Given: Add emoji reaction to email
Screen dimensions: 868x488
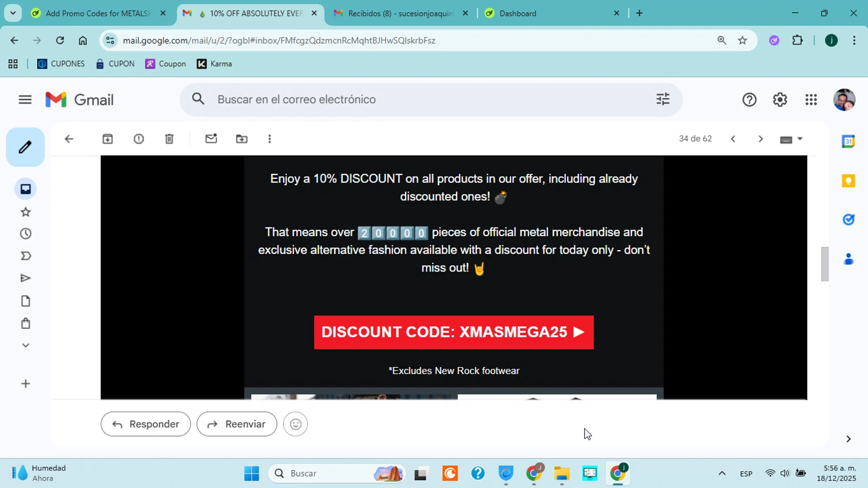Looking at the screenshot, I should [x=295, y=424].
